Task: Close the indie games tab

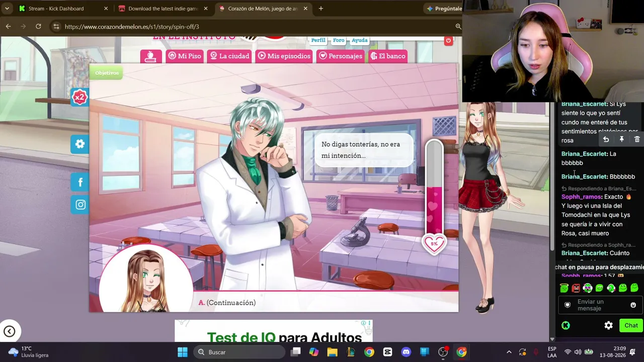Action: 205,9
